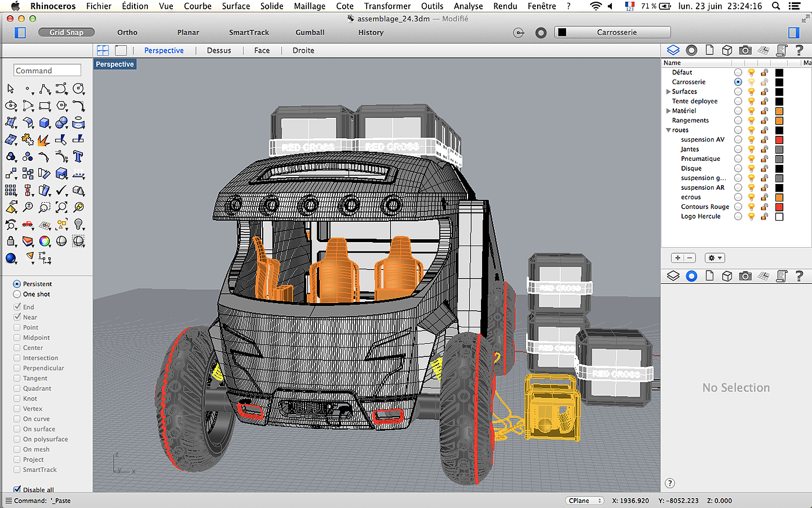Click the camera icon in right panel
This screenshot has height=508, width=812.
click(x=745, y=51)
